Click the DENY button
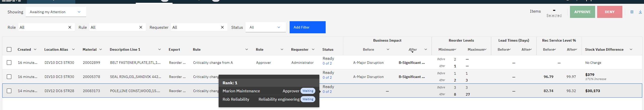Image resolution: width=644 pixels, height=110 pixels. [x=609, y=12]
